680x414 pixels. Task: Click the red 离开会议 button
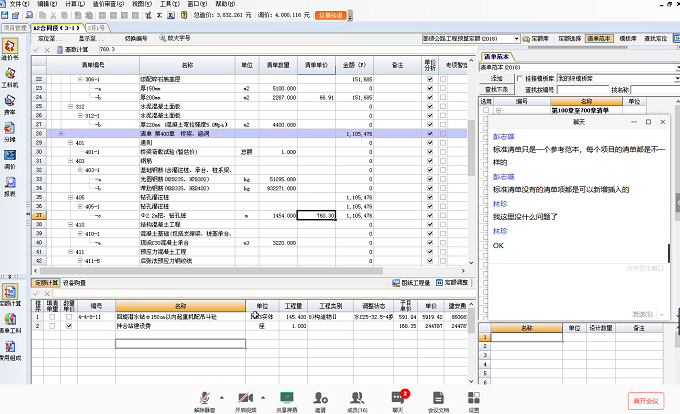click(646, 400)
